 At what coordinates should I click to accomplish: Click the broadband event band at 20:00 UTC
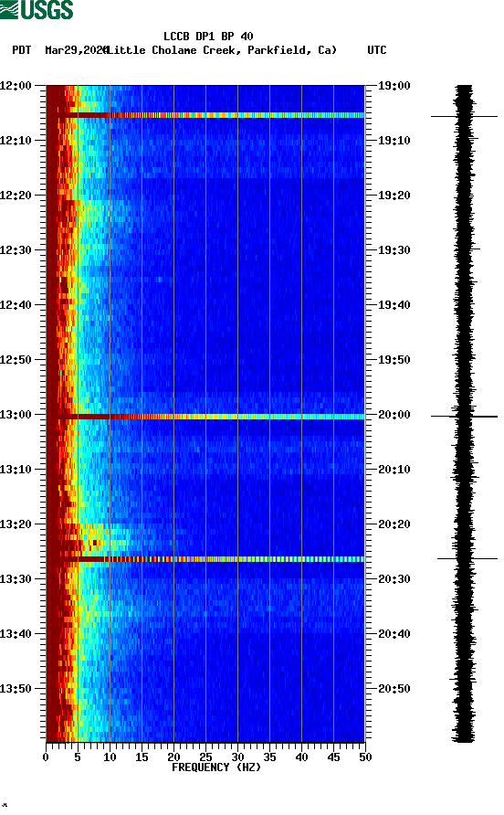205,417
